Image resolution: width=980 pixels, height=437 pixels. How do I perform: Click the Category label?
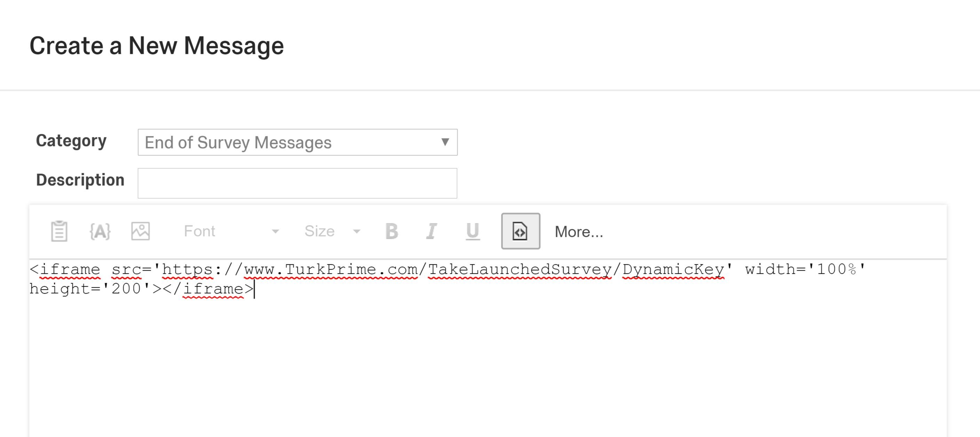pos(71,141)
